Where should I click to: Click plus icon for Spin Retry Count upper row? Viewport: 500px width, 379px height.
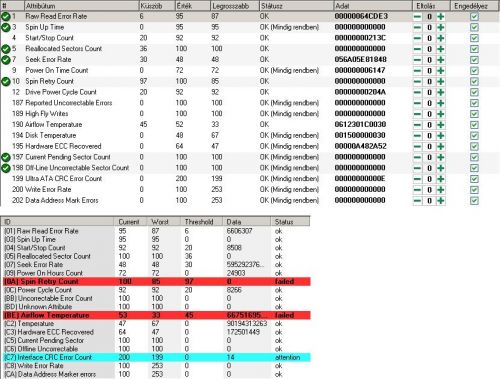pyautogui.click(x=441, y=81)
